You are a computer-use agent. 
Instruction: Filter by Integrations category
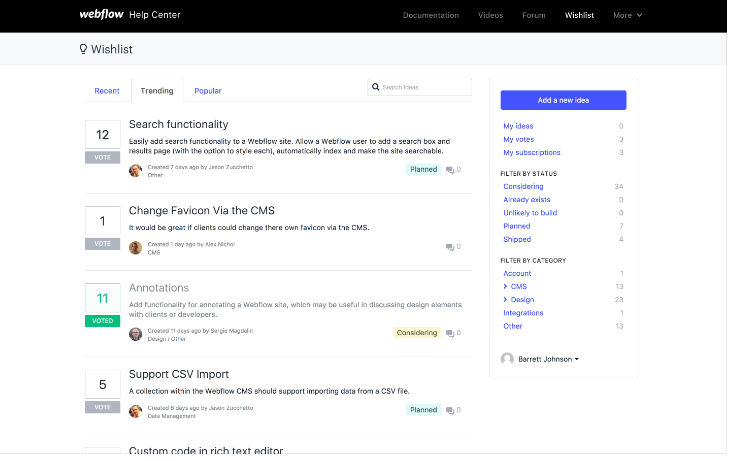(x=524, y=313)
